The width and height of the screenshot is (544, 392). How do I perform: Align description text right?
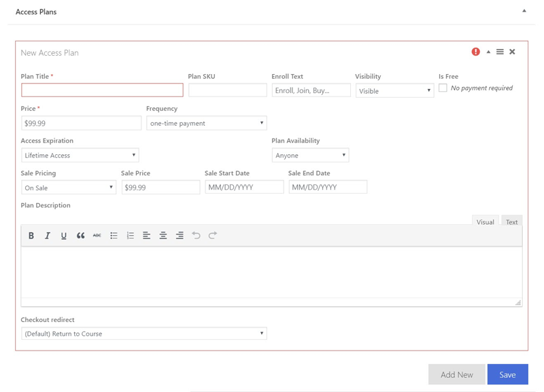click(x=180, y=236)
